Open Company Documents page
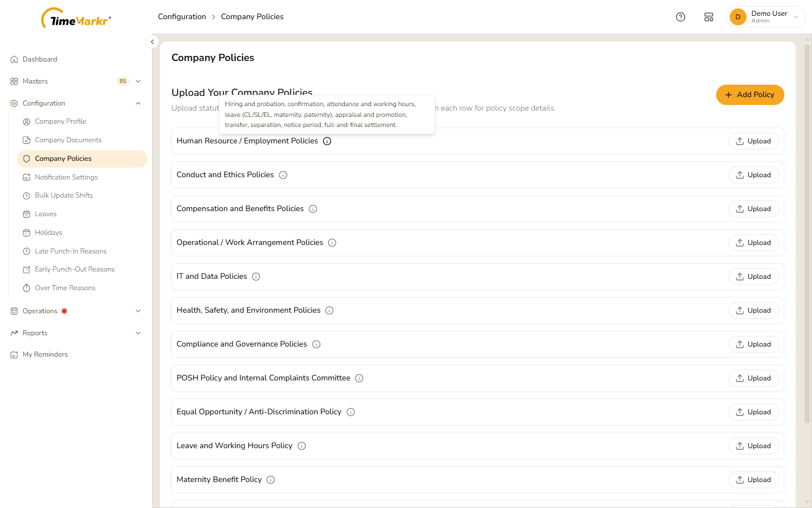This screenshot has width=812, height=508. coord(82,140)
